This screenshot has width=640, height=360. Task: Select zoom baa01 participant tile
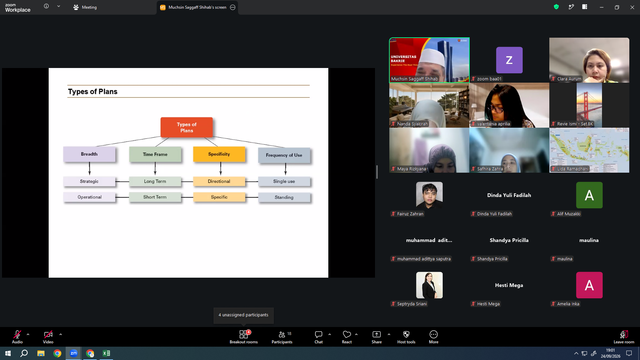pyautogui.click(x=509, y=60)
